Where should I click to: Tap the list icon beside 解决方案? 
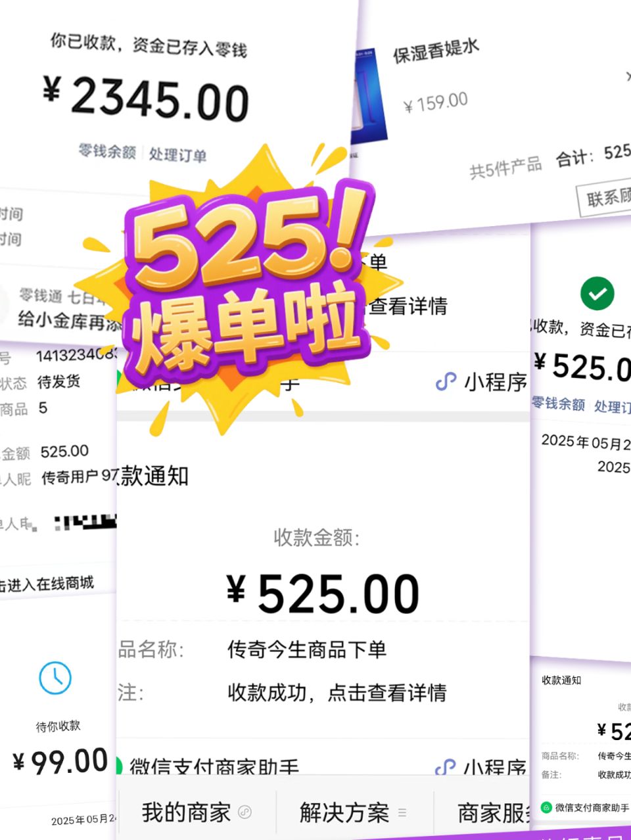pyautogui.click(x=402, y=812)
